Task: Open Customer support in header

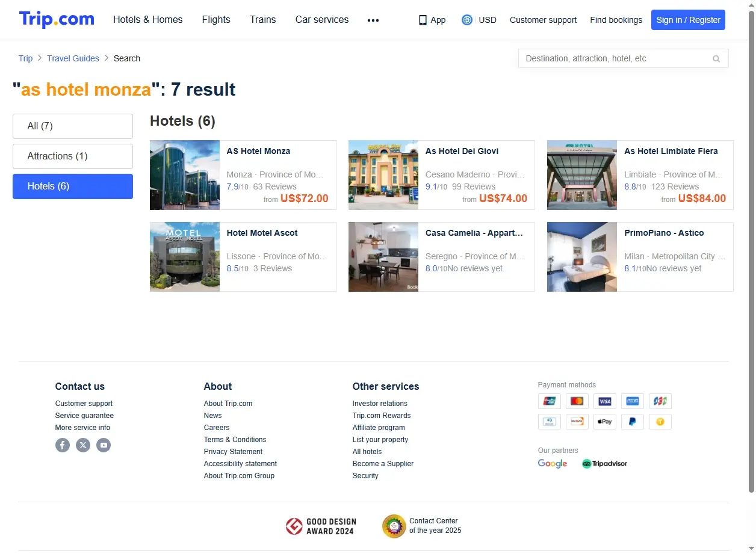Action: click(x=543, y=20)
